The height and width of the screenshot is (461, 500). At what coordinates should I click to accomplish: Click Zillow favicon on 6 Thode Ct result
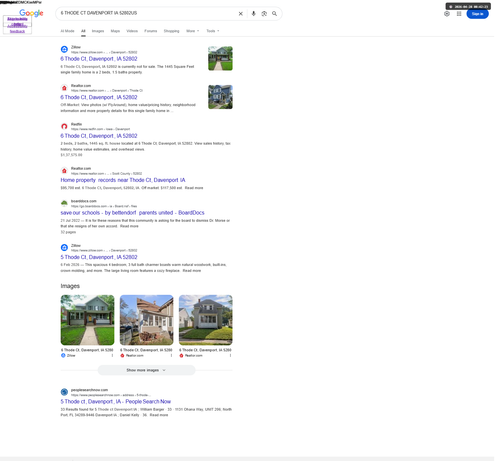(x=64, y=49)
